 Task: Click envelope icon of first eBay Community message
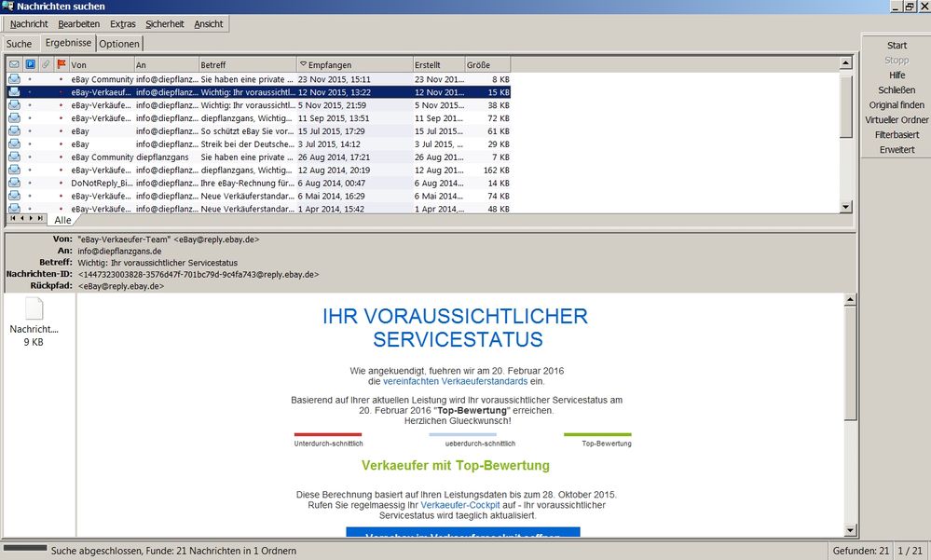coord(14,79)
